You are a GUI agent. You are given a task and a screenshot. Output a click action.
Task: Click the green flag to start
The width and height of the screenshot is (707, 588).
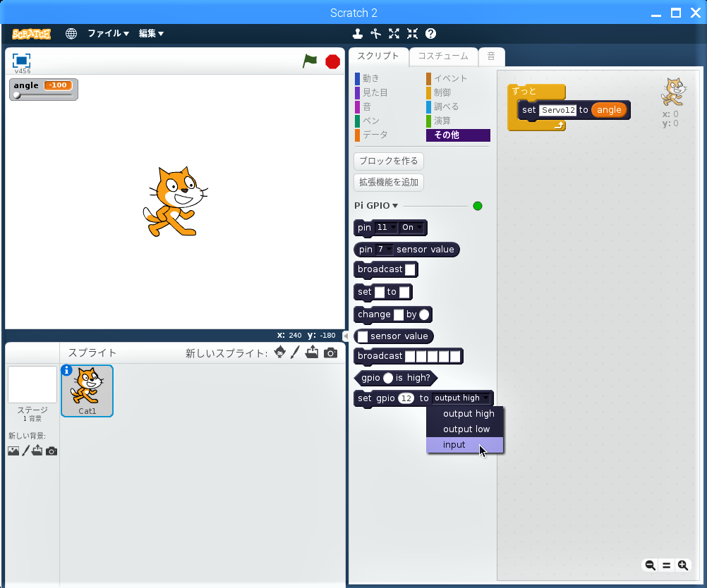(x=310, y=61)
